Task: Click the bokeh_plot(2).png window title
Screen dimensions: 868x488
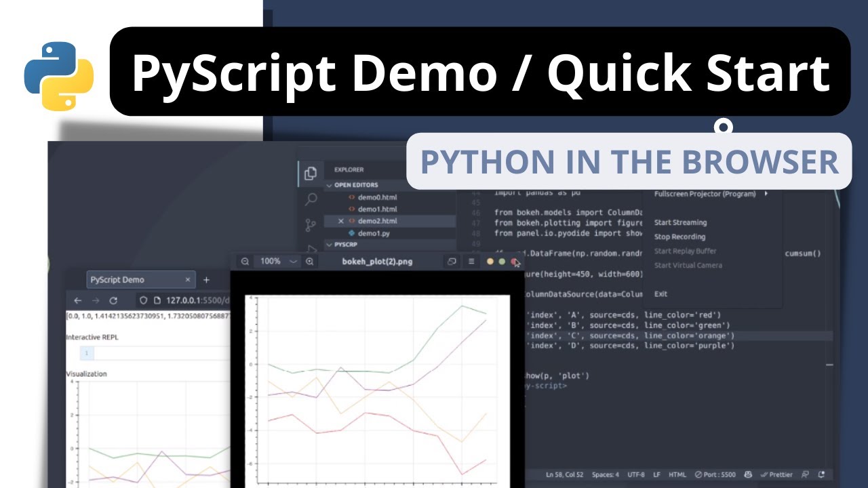Action: click(x=377, y=261)
